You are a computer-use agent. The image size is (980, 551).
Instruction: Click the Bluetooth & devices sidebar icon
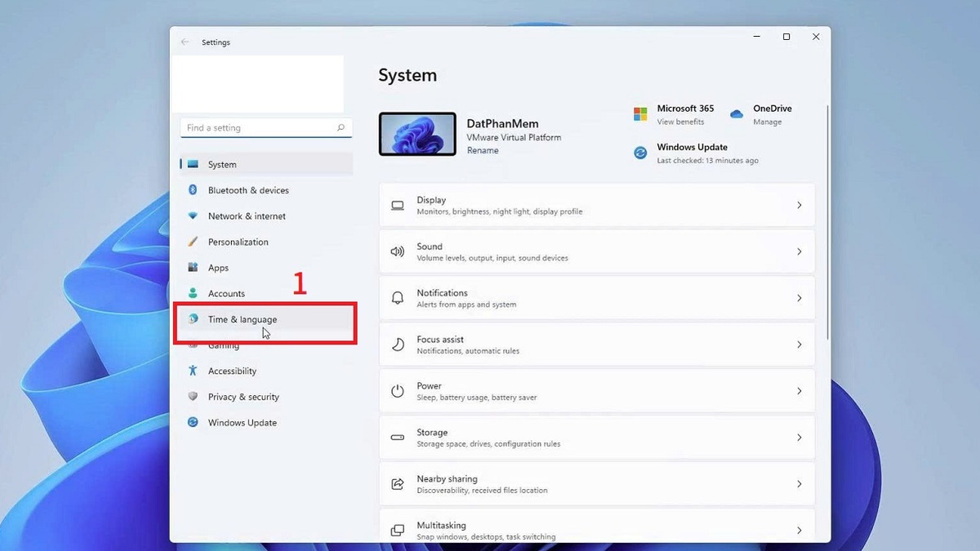click(193, 190)
